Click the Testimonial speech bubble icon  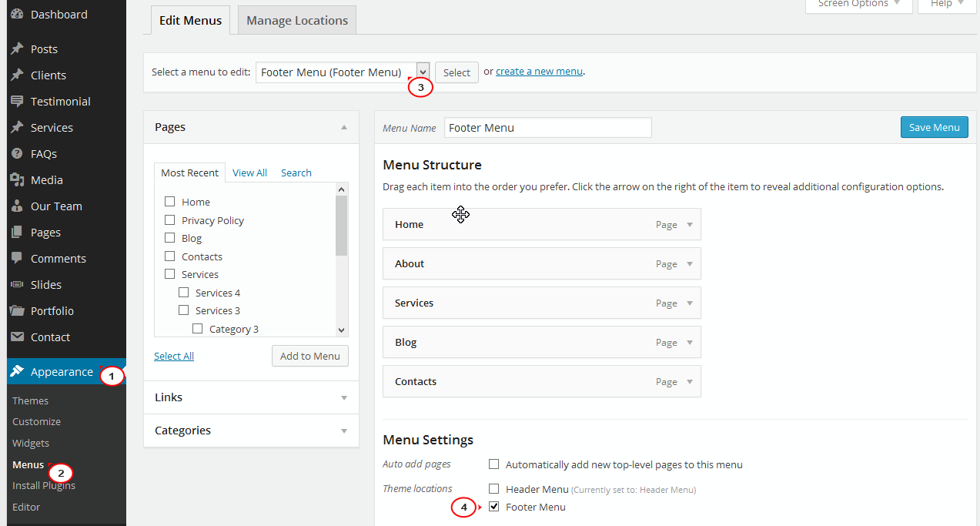coord(17,102)
